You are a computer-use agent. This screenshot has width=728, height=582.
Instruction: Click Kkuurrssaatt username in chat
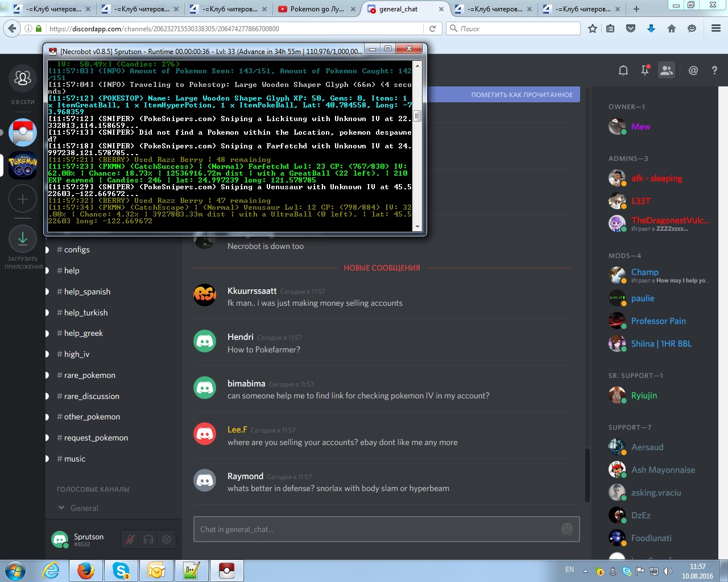coord(252,291)
